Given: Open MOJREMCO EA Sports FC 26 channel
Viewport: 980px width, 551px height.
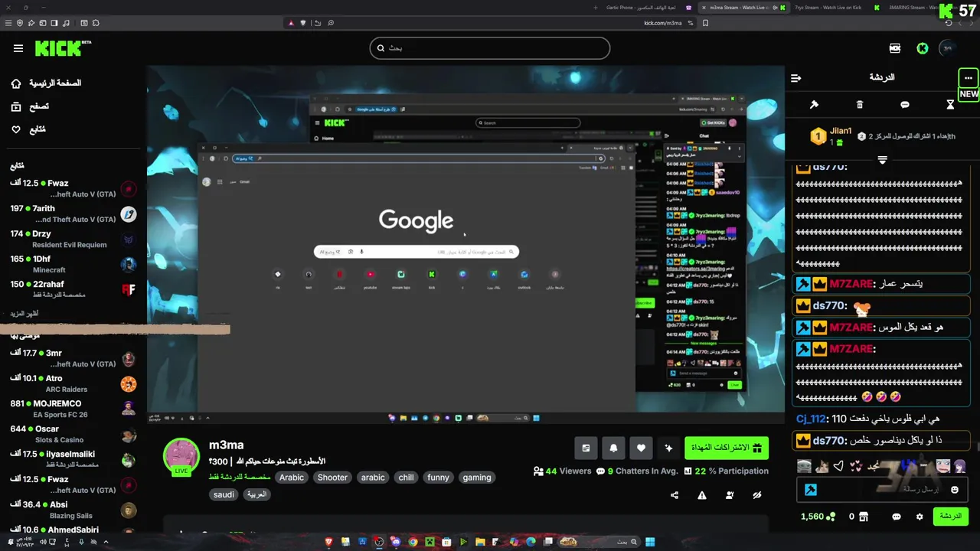Looking at the screenshot, I should point(73,409).
